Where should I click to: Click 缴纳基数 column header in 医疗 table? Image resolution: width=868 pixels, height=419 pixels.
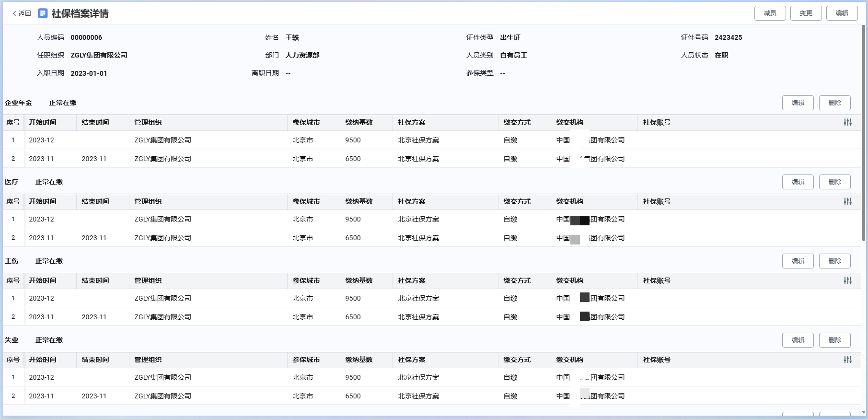click(x=359, y=201)
